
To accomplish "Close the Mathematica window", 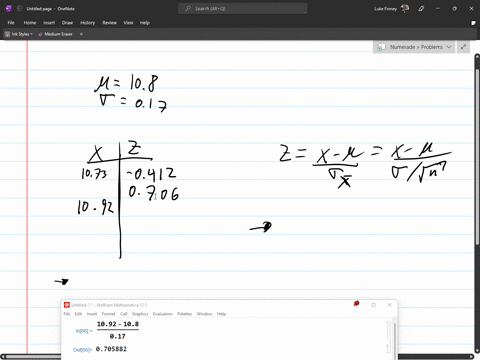I will click(x=389, y=305).
